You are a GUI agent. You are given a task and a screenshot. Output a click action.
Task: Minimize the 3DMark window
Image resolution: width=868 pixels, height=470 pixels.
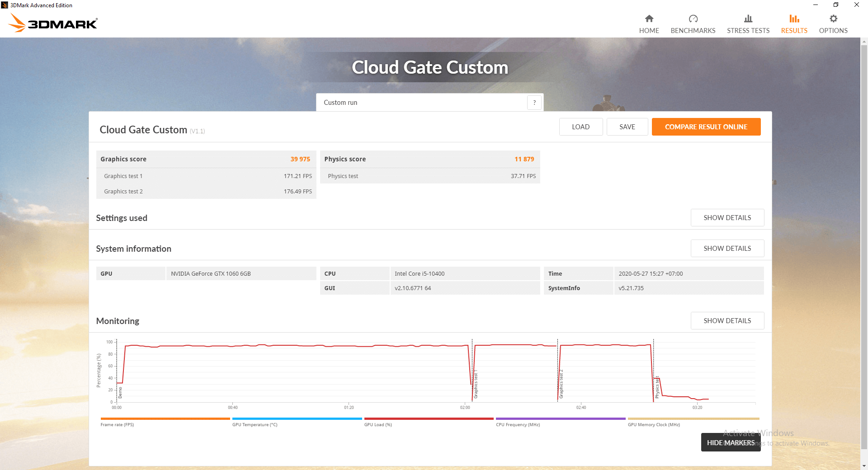coord(816,5)
